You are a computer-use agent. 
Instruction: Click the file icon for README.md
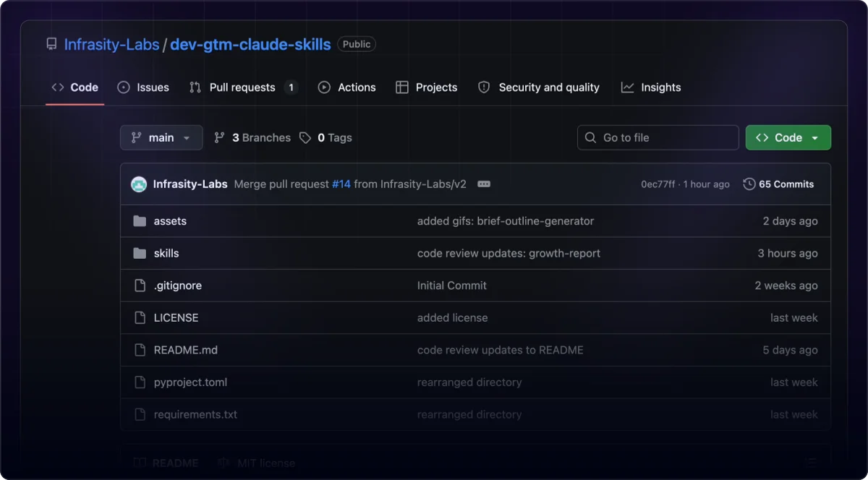140,350
